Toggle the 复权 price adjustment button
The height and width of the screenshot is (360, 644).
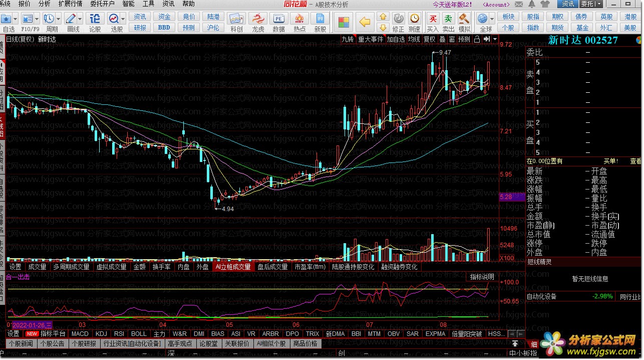click(430, 39)
